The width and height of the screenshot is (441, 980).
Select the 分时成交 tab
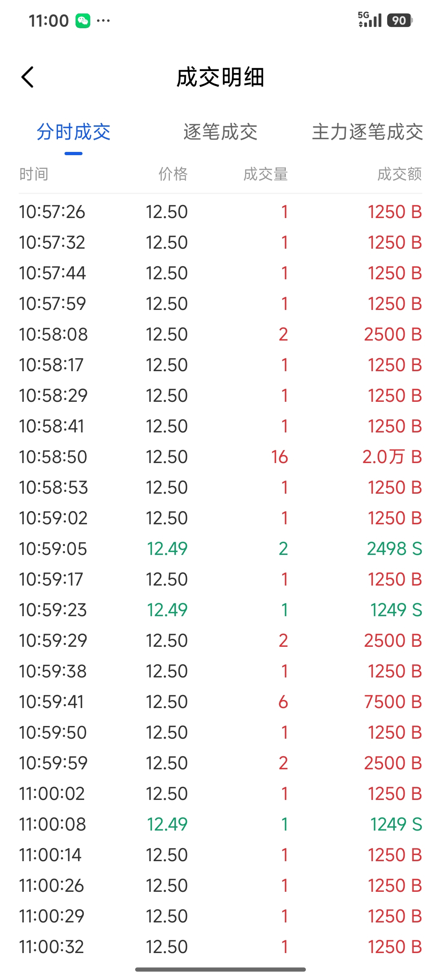pos(73,132)
